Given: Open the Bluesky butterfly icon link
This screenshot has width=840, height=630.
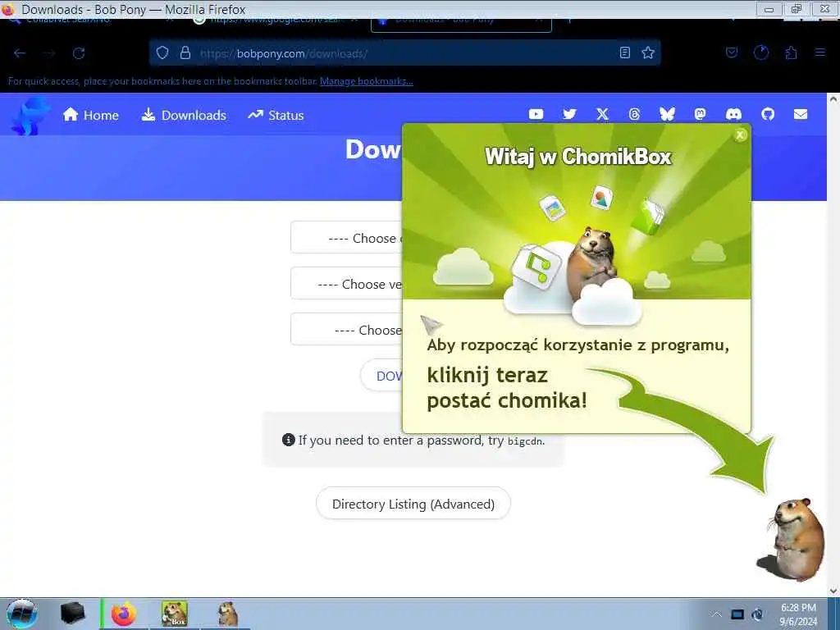Looking at the screenshot, I should pos(667,114).
